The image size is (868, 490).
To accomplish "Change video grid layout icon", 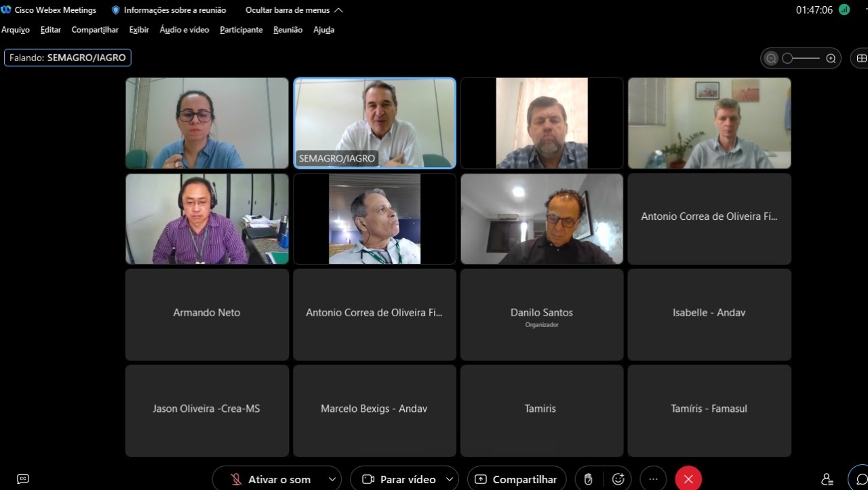I will pos(861,58).
